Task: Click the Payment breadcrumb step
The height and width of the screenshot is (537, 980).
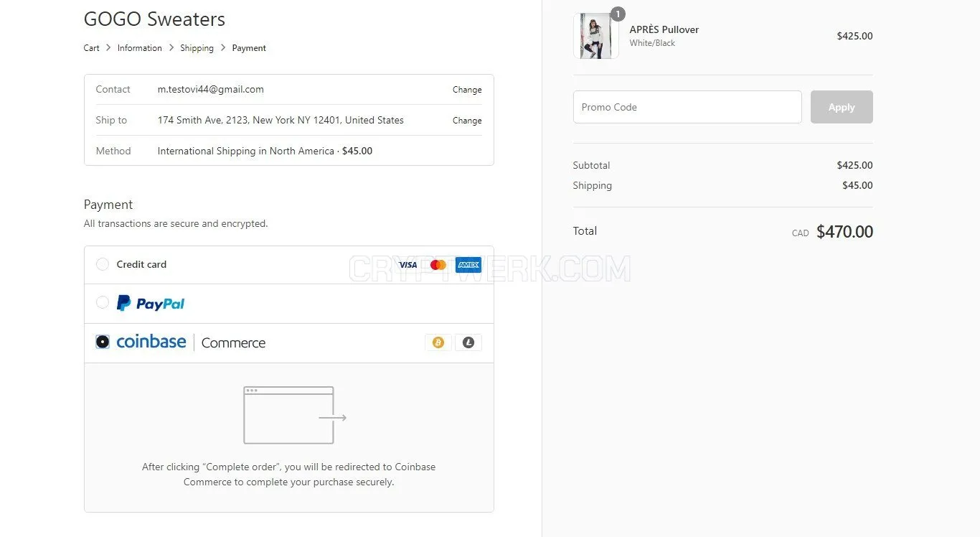Action: [x=249, y=48]
